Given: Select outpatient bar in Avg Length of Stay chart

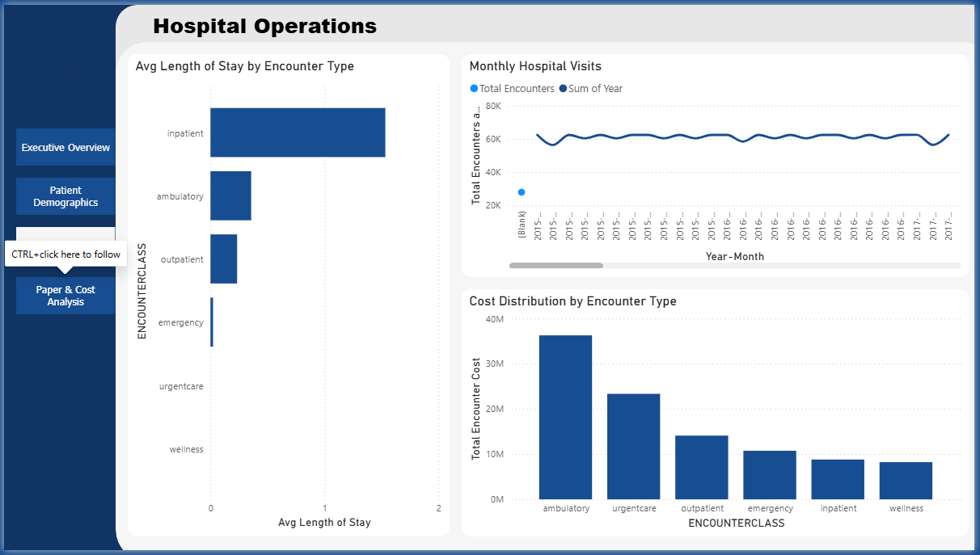Looking at the screenshot, I should 223,259.
